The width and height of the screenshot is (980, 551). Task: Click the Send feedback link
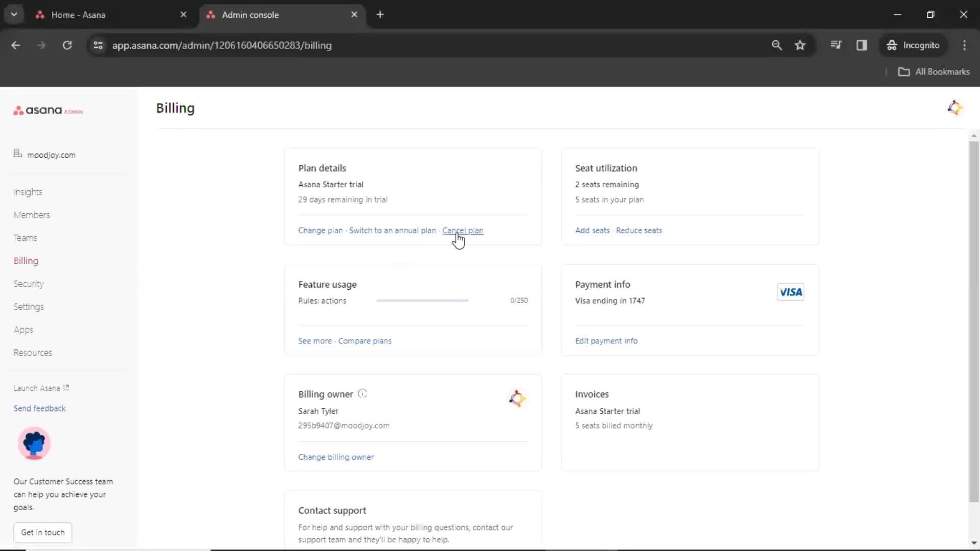pos(40,408)
